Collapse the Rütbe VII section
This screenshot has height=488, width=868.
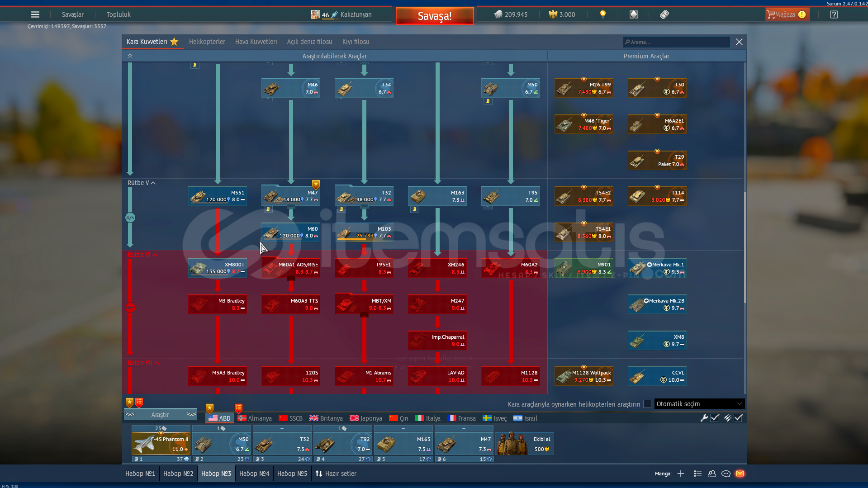[x=143, y=363]
